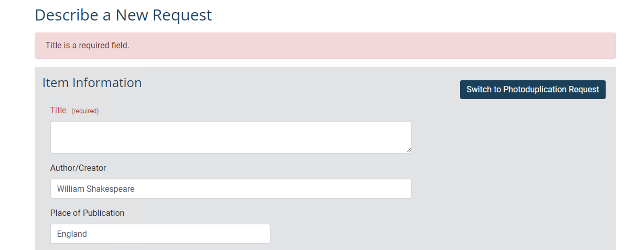The height and width of the screenshot is (250, 644).
Task: Click the red Title required label
Action: (58, 110)
